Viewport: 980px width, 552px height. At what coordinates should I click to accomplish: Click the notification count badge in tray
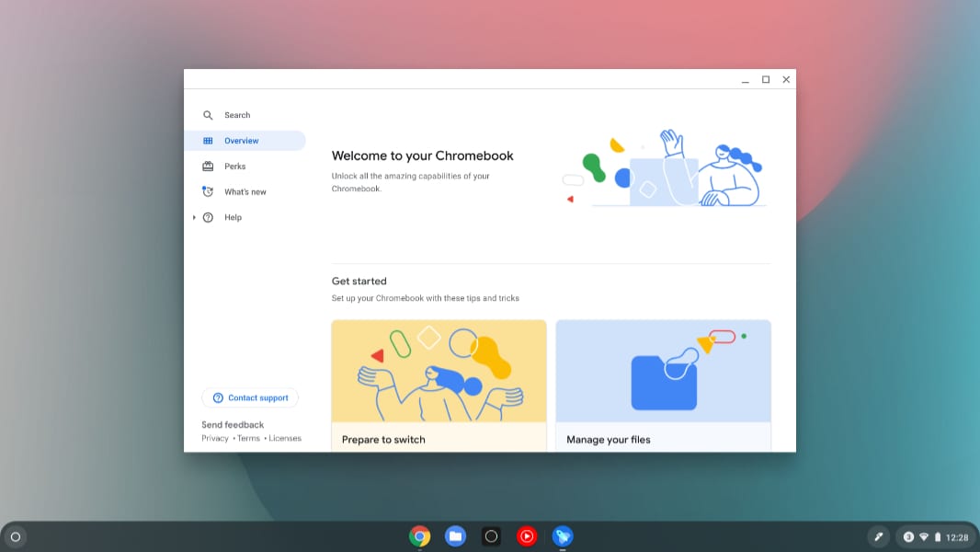click(x=908, y=537)
